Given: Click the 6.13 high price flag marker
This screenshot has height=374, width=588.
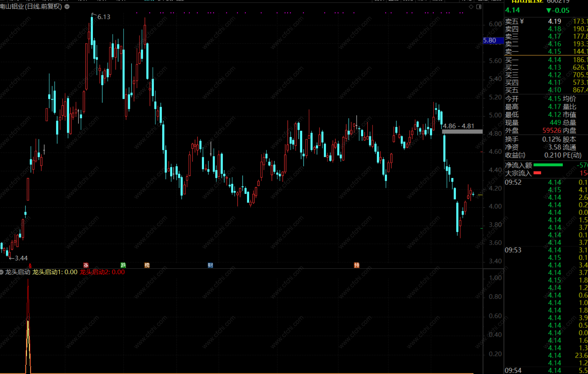Looking at the screenshot, I should pos(103,17).
